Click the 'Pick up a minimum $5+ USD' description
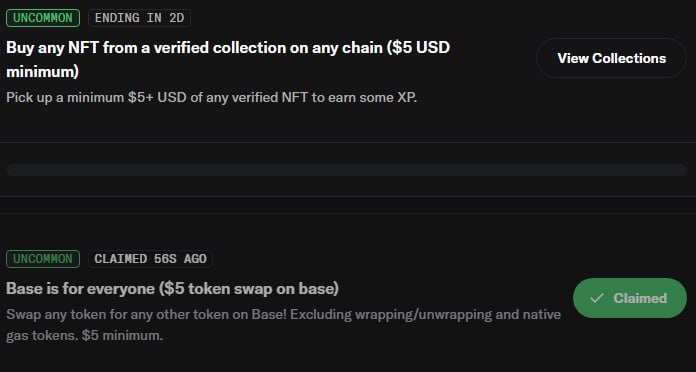The width and height of the screenshot is (696, 372). point(212,97)
